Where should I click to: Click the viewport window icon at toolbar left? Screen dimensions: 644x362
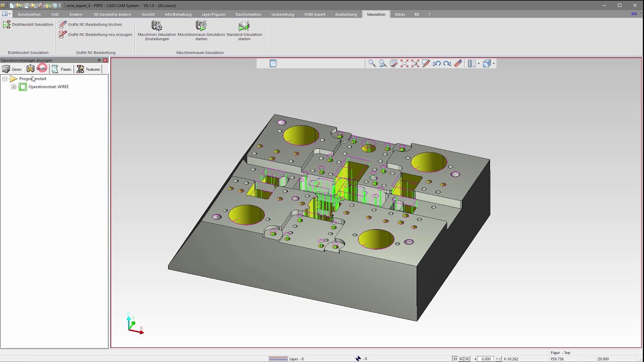coord(273,63)
